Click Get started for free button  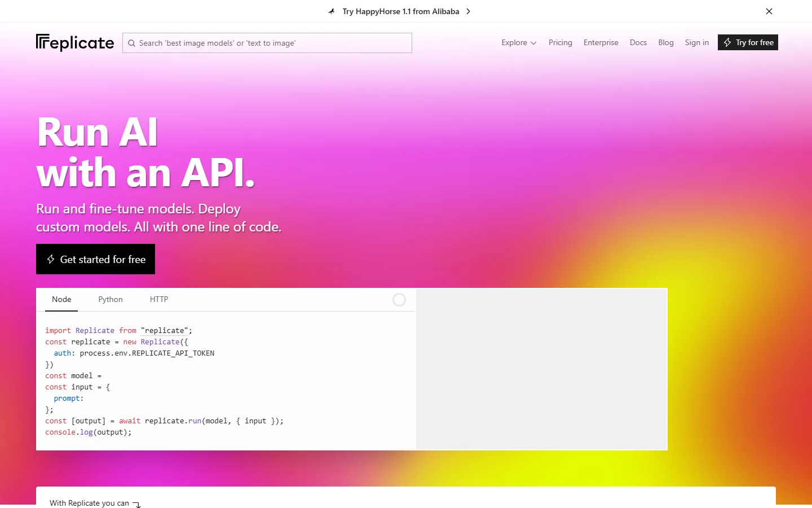[95, 259]
